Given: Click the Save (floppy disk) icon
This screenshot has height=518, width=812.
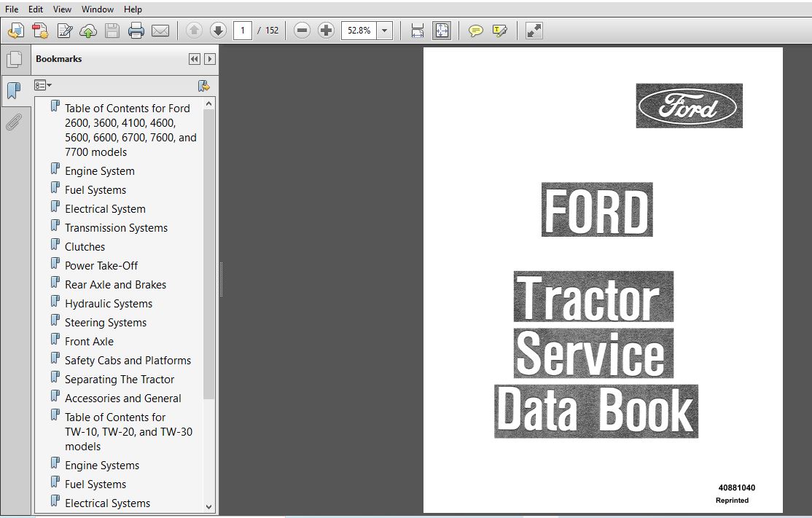Looking at the screenshot, I should point(112,31).
